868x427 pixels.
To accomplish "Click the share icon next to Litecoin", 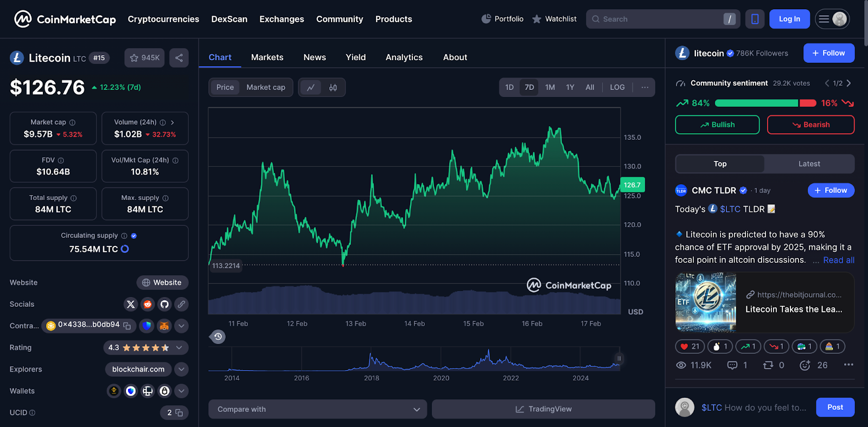I will coord(179,58).
